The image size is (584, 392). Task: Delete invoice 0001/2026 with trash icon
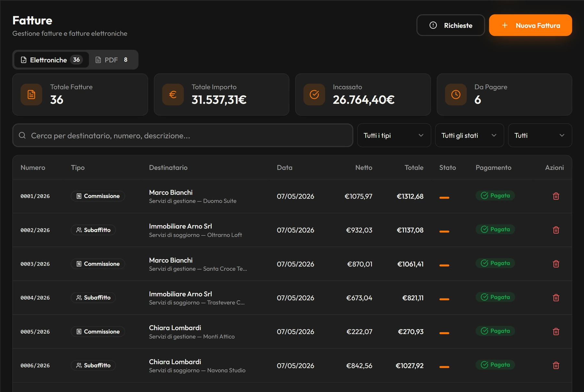tap(556, 196)
